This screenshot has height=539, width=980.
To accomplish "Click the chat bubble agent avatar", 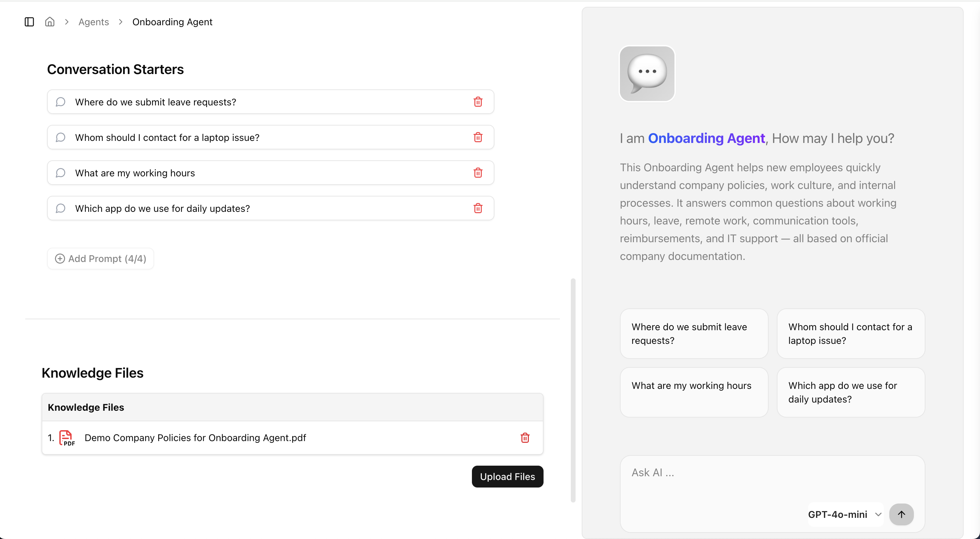I will tap(647, 73).
